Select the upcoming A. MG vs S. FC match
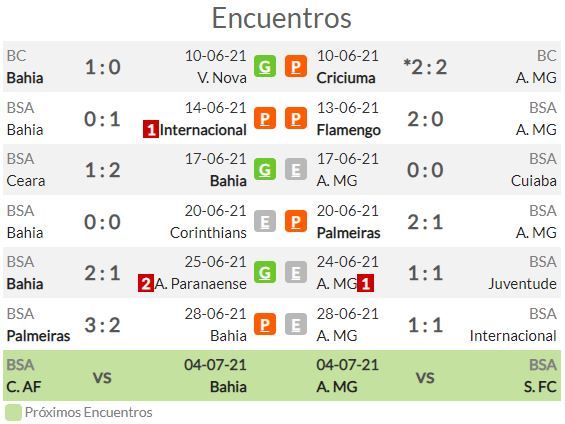The image size is (565, 424). coord(437,375)
